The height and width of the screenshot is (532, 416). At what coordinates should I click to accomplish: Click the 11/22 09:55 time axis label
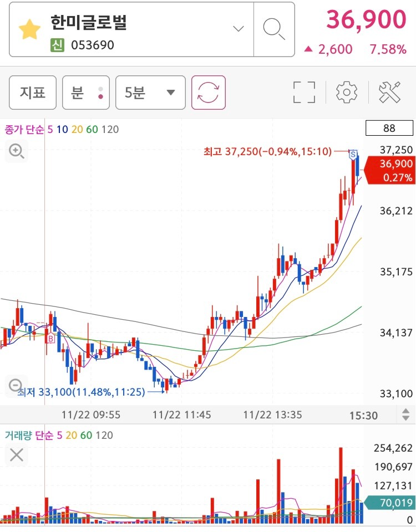pyautogui.click(x=91, y=415)
